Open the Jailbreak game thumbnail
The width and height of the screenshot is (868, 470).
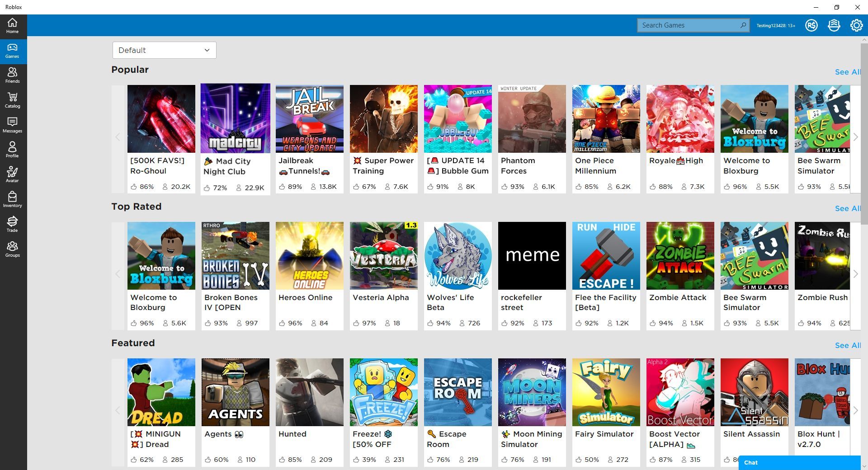point(310,119)
